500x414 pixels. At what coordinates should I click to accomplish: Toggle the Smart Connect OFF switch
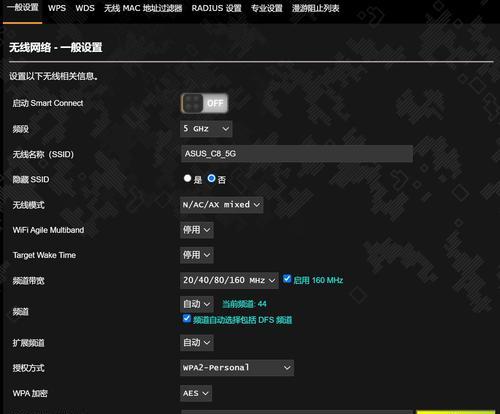(x=204, y=103)
